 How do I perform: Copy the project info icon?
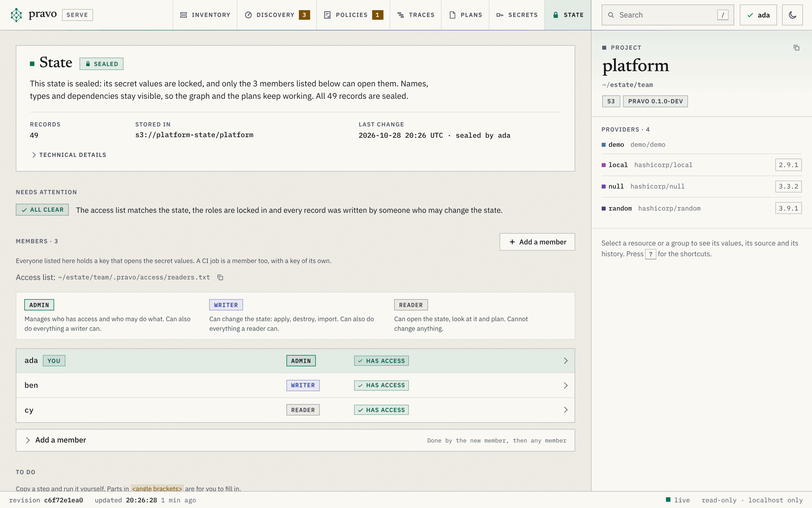796,48
